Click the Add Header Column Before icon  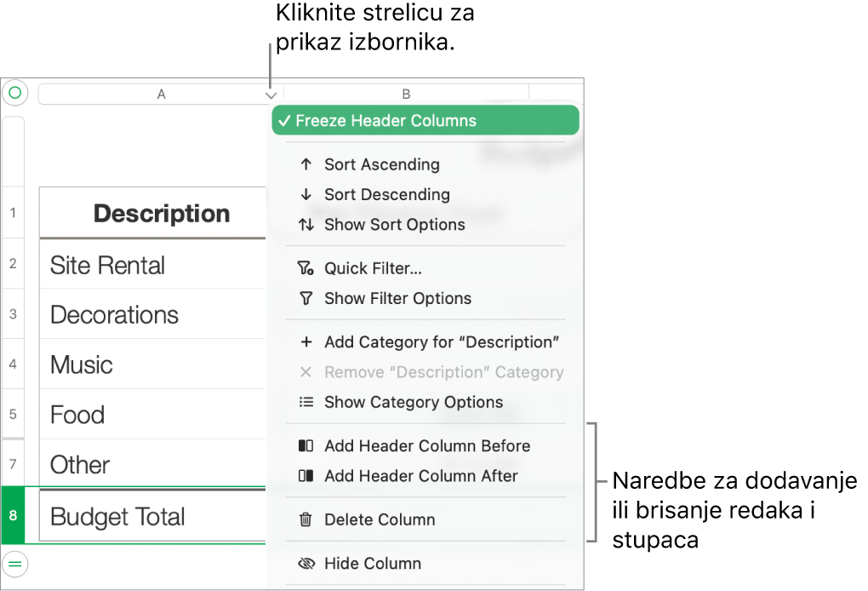(x=306, y=446)
